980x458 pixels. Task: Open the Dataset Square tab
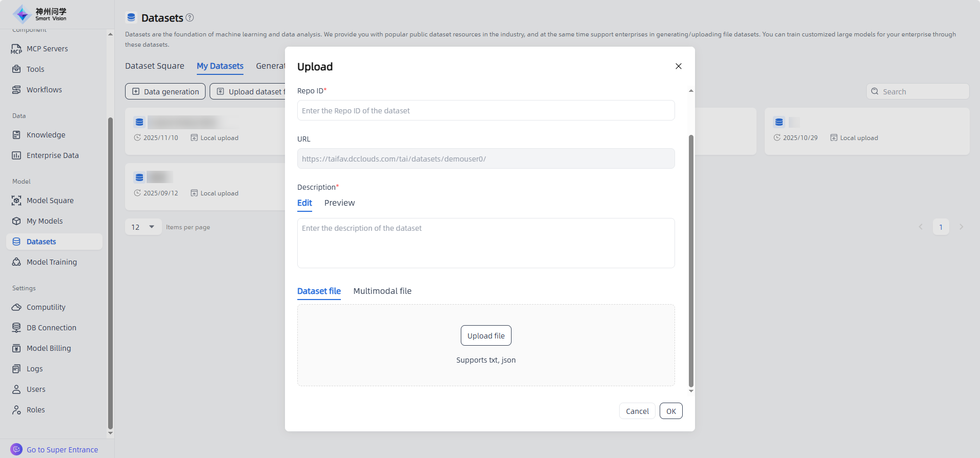point(154,66)
